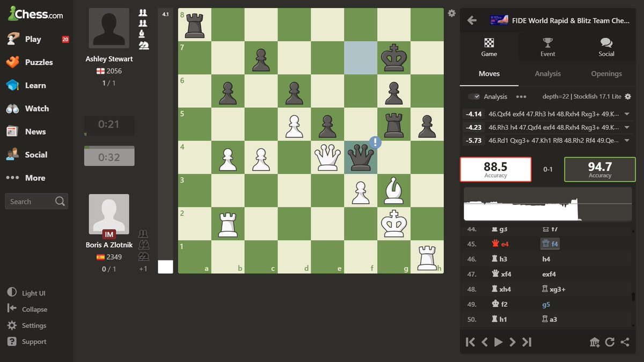The height and width of the screenshot is (362, 644).
Task: Open the Watch section
Action: [36, 108]
